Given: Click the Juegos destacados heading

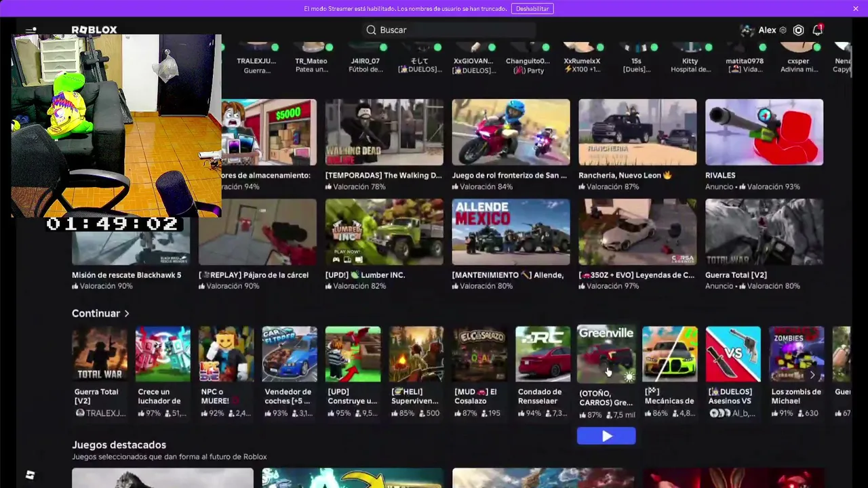Looking at the screenshot, I should [x=119, y=445].
